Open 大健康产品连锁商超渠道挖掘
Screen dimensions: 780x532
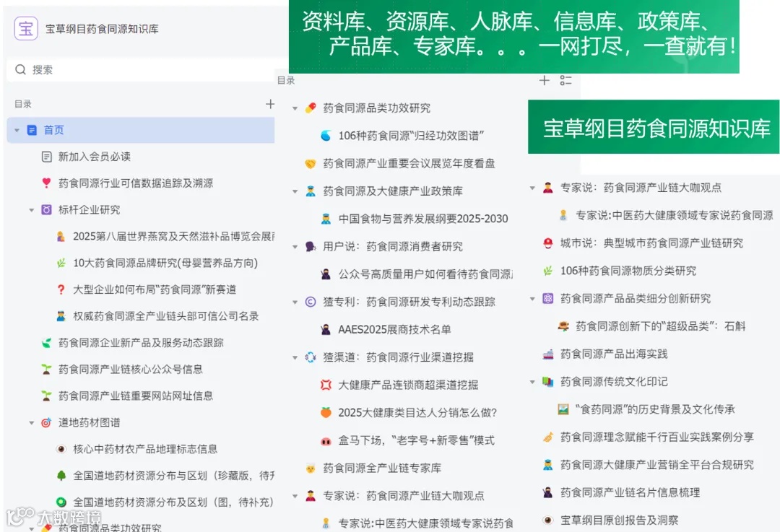tap(408, 385)
